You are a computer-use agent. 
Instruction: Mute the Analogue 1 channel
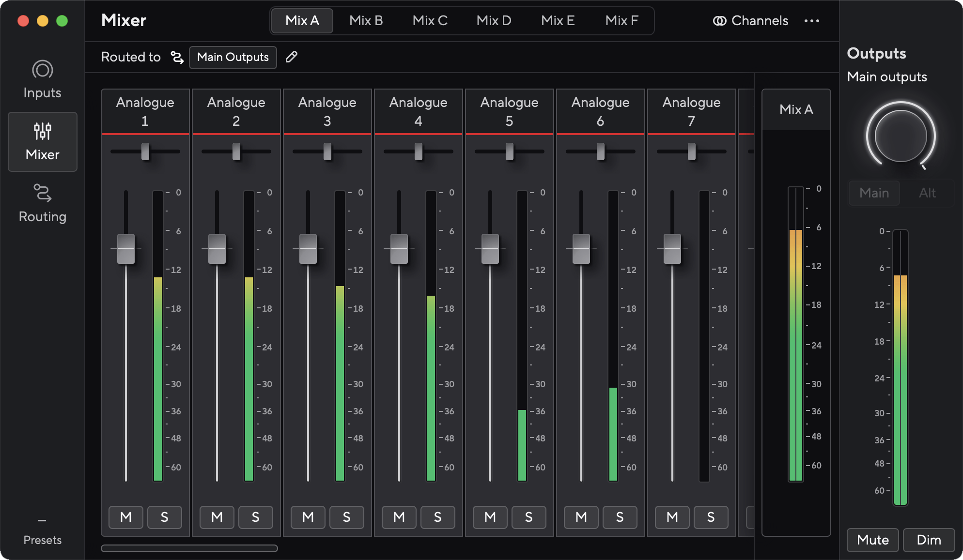[x=126, y=517]
